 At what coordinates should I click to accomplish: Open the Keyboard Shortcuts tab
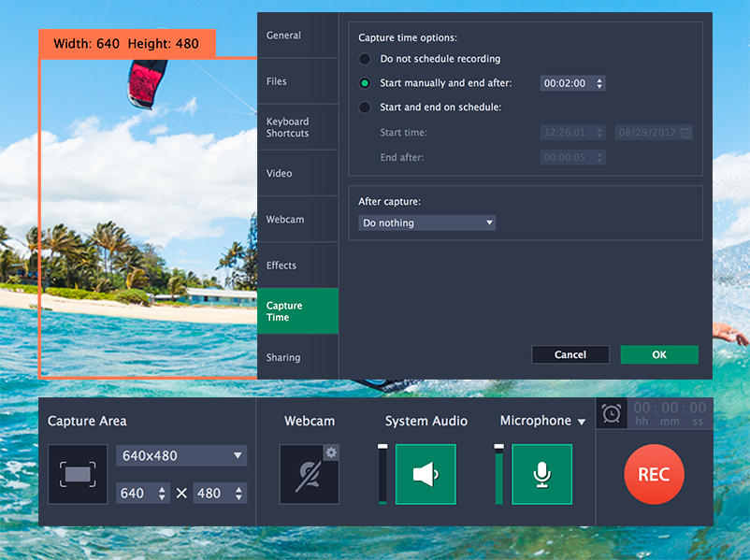[297, 127]
